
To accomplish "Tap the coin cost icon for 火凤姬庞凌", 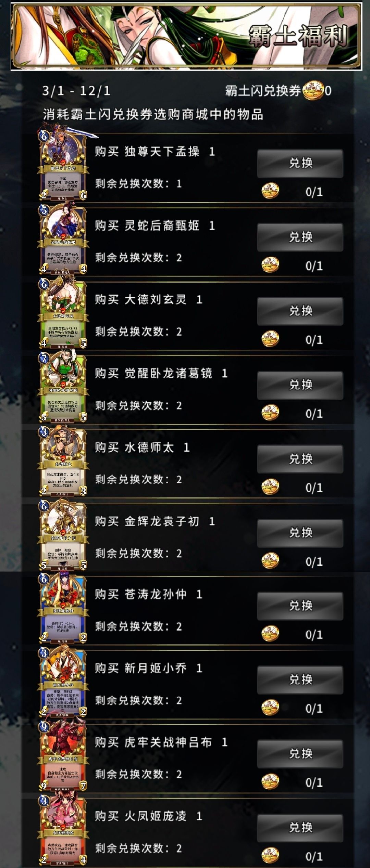I will pyautogui.click(x=270, y=855).
